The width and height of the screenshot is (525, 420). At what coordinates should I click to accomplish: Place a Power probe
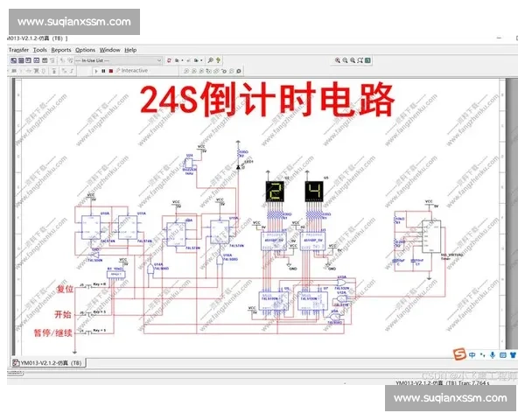click(201, 71)
